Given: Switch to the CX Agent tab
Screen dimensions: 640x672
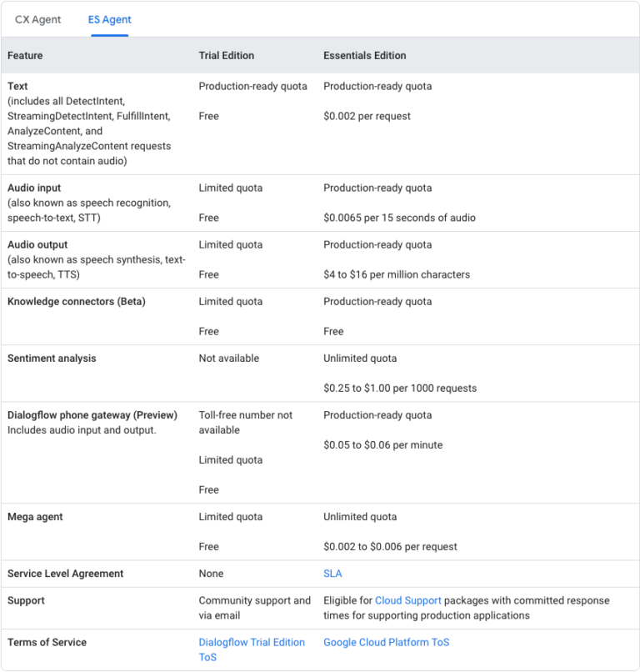Looking at the screenshot, I should point(37,19).
